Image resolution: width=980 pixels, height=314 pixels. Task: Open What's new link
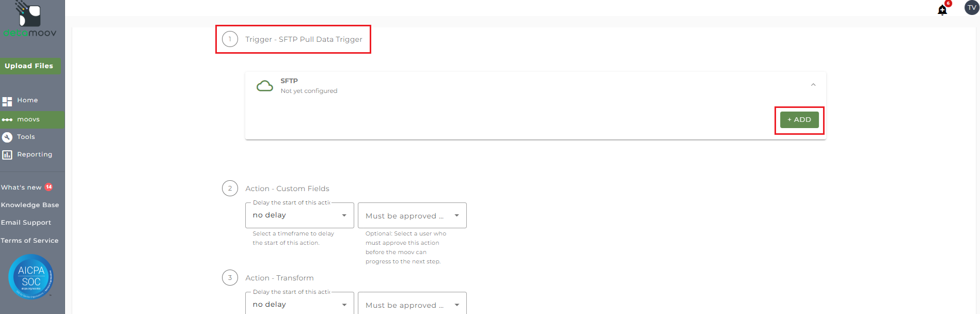coord(21,187)
